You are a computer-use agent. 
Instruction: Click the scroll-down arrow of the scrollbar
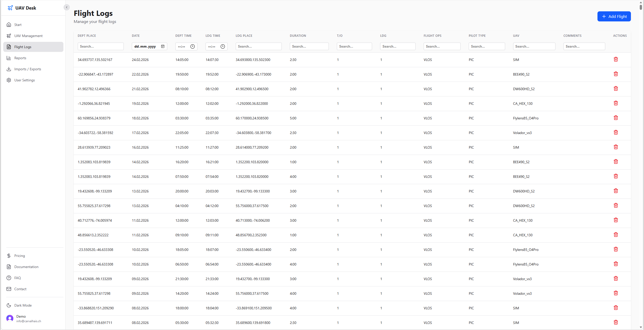[x=641, y=327]
